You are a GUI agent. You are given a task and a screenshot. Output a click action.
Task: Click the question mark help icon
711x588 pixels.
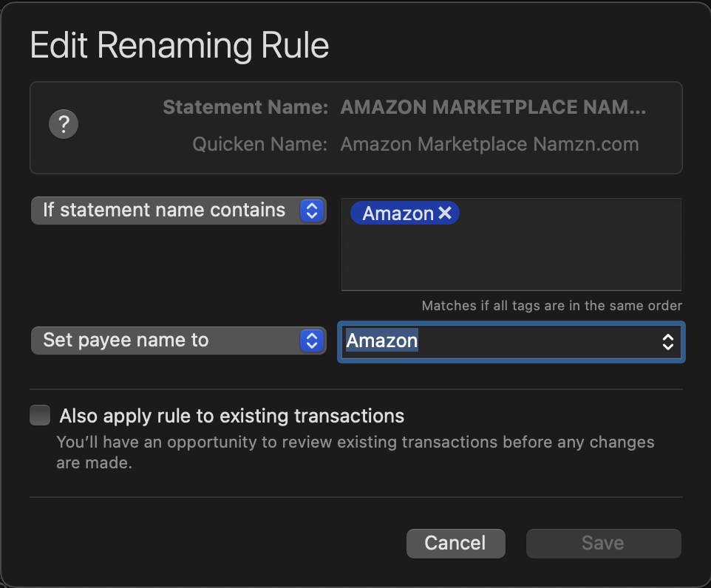point(64,124)
